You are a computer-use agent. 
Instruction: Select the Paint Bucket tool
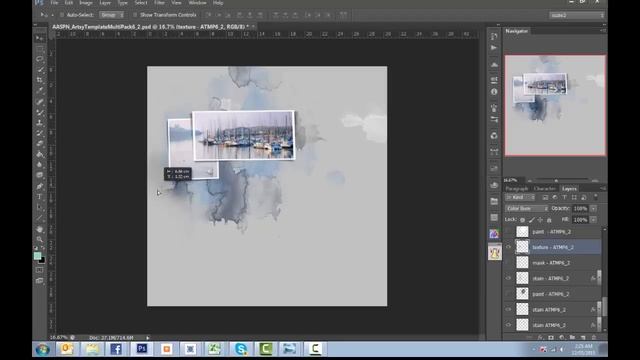(40, 154)
